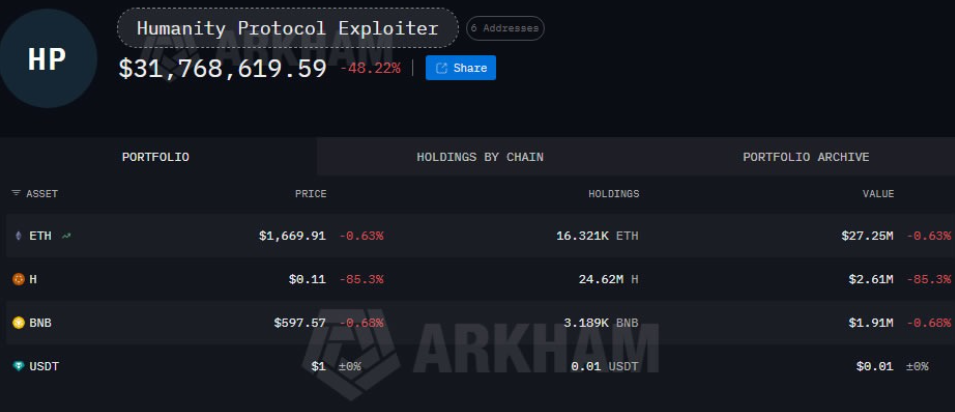Sort assets by Holdings column
The image size is (955, 412).
[x=613, y=194]
